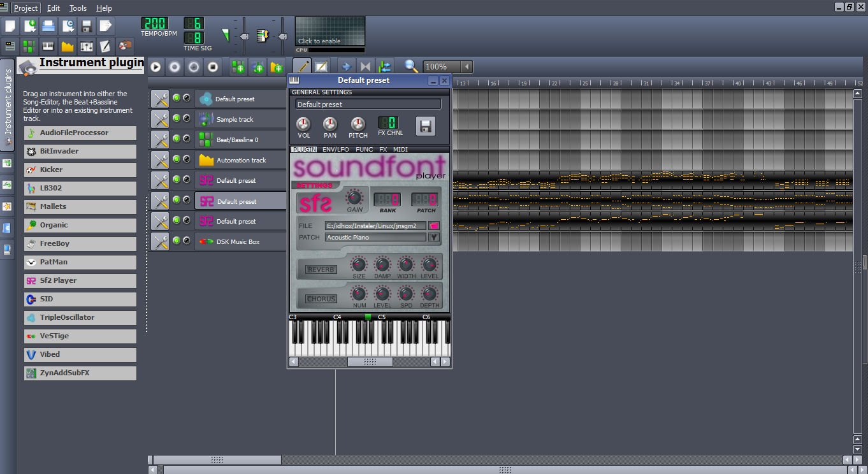Toggle the CHORUS effect
This screenshot has width=868, height=474.
coord(321,299)
